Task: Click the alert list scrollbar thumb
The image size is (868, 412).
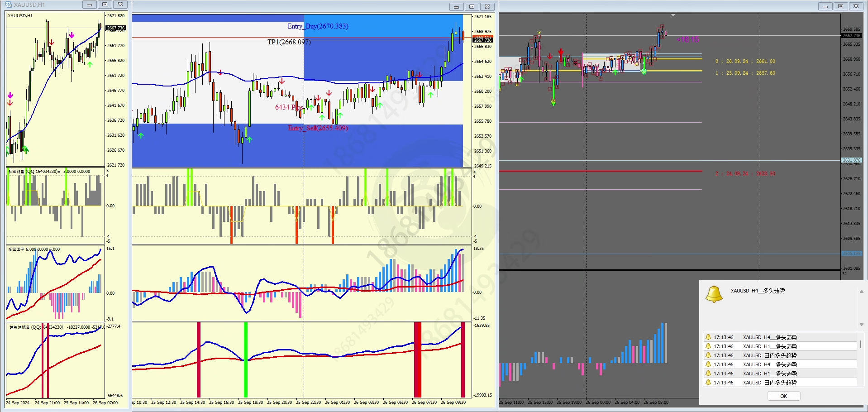Action: (x=860, y=345)
